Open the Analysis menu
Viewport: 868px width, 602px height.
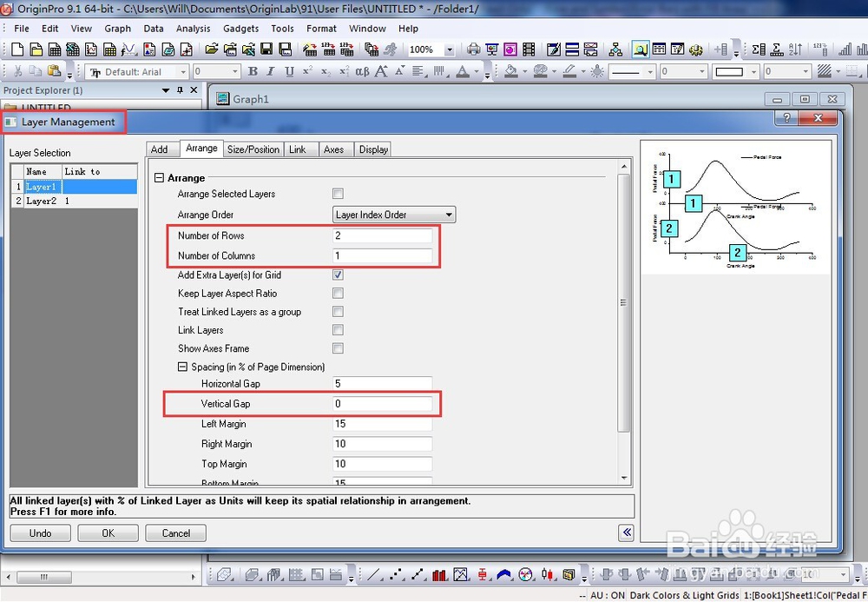coord(193,29)
